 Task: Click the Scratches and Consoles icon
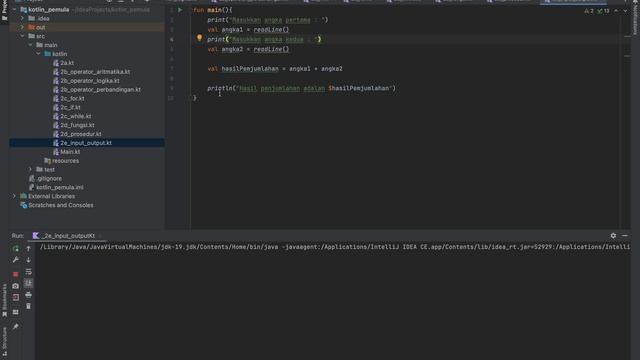[23, 205]
